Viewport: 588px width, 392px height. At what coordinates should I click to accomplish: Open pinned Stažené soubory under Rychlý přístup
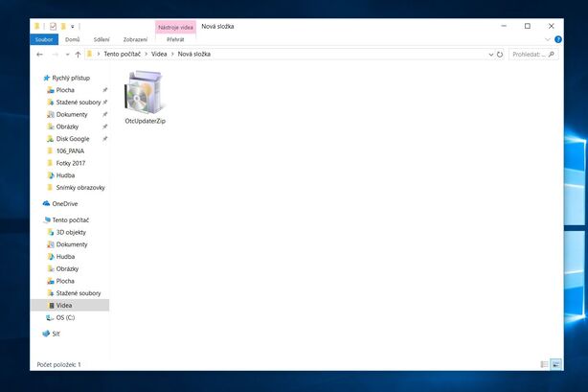[79, 103]
